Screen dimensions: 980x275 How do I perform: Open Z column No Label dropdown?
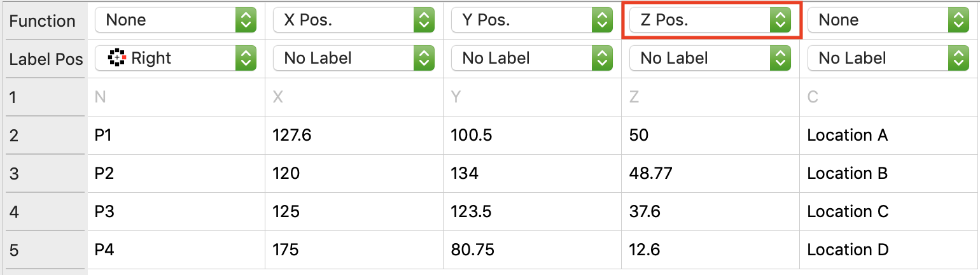click(710, 59)
